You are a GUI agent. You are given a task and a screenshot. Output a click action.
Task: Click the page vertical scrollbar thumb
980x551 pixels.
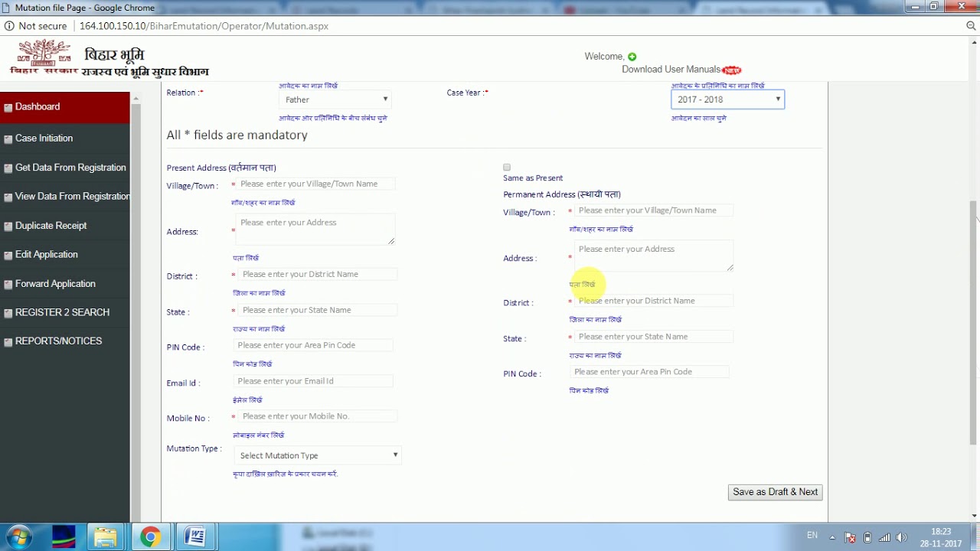point(974,322)
